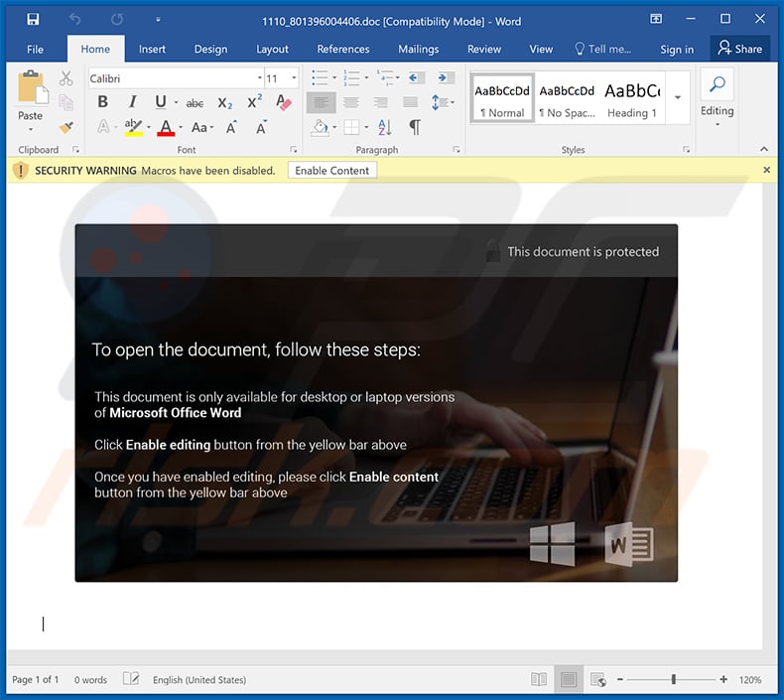Open the Review tab
This screenshot has height=700, width=784.
pyautogui.click(x=484, y=49)
